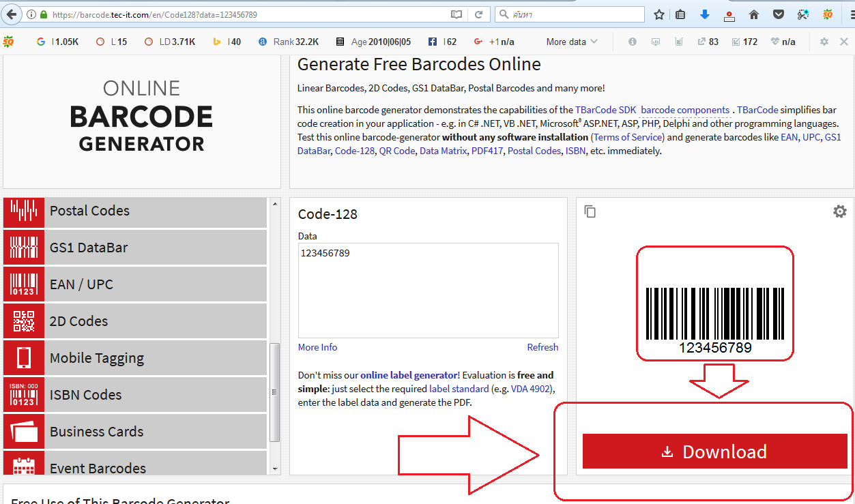
Task: Click the red stamp extension icon in toolbar
Action: (x=729, y=14)
